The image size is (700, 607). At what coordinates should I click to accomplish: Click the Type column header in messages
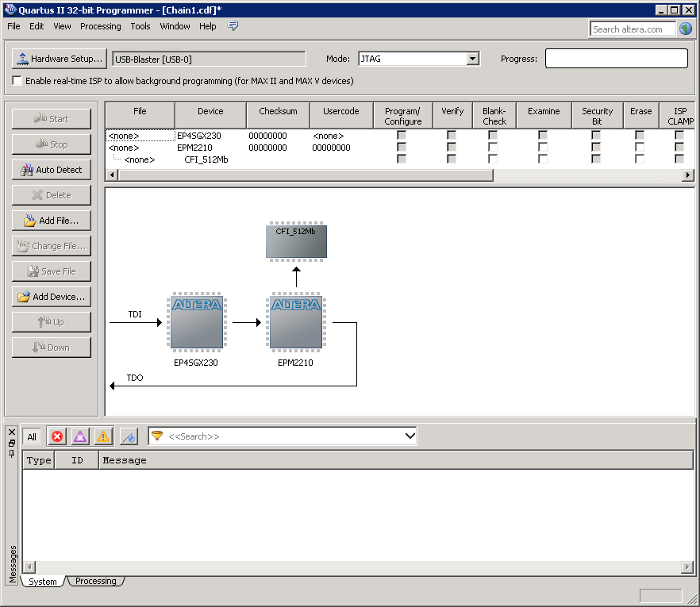pos(39,460)
